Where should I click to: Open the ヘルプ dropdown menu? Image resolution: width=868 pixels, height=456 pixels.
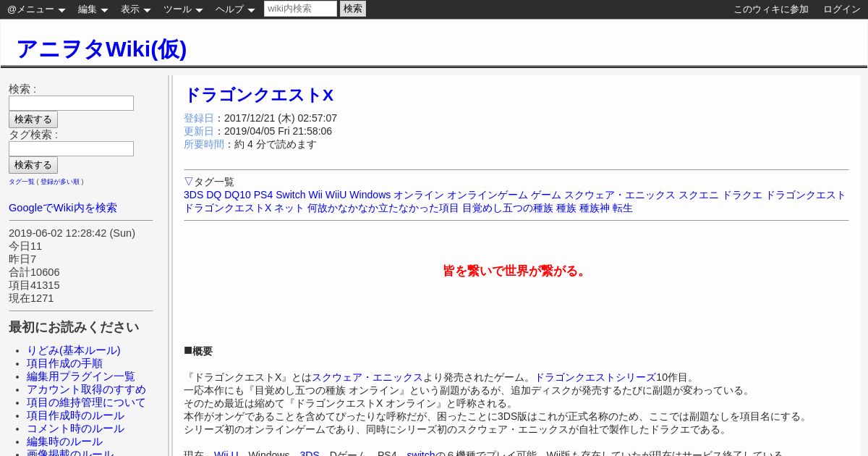click(x=235, y=9)
